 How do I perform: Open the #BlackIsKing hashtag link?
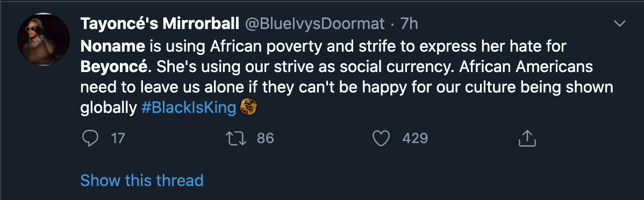tap(189, 108)
